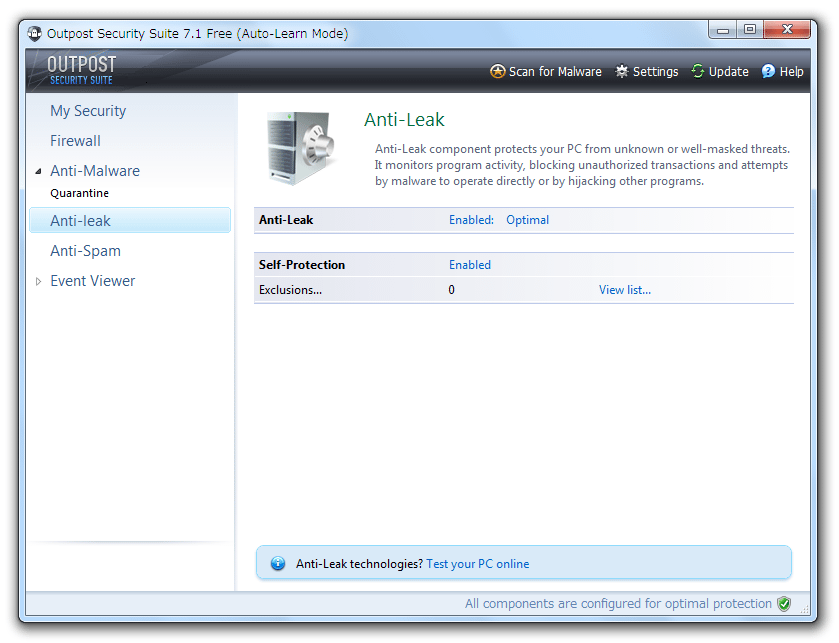Open the My Security section
Image resolution: width=839 pixels, height=643 pixels.
tap(88, 111)
